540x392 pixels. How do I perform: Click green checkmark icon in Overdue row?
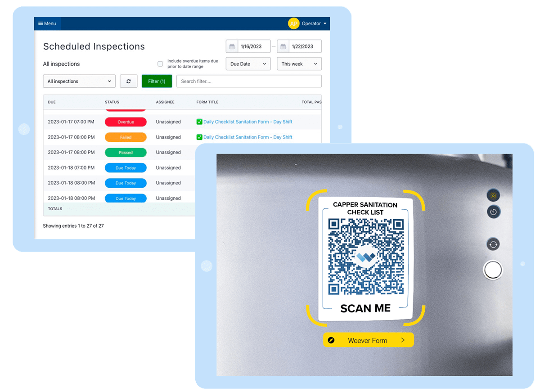point(199,122)
